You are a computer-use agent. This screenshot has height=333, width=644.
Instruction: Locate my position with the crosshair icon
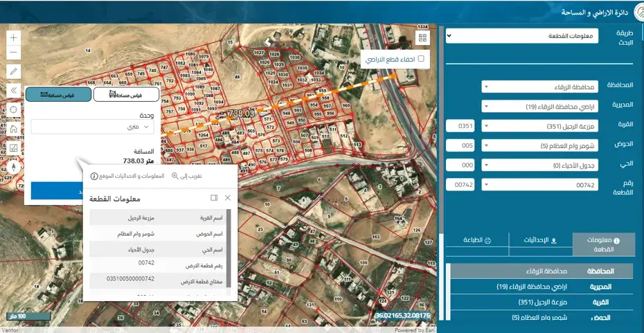(14, 109)
